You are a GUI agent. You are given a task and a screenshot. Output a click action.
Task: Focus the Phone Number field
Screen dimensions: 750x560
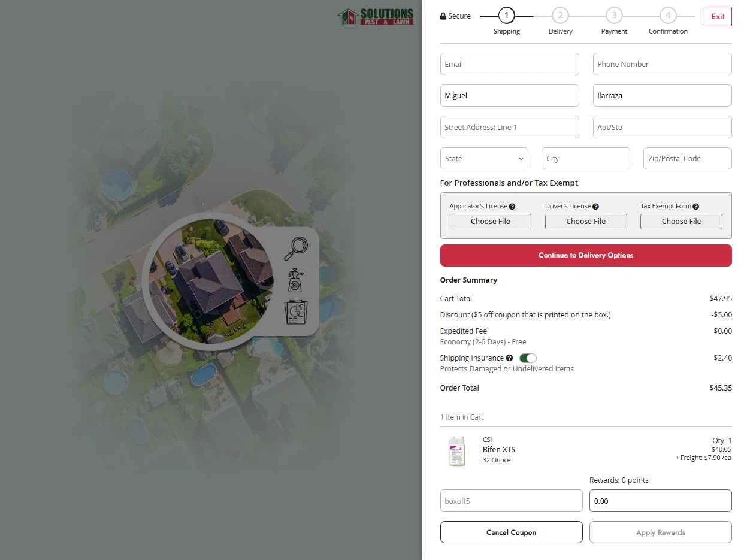click(x=663, y=64)
